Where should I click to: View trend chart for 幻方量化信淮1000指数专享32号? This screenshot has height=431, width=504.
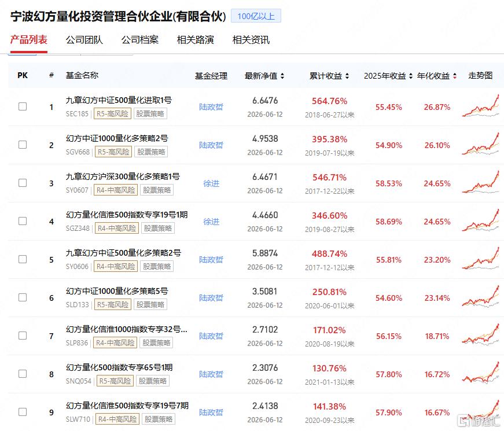click(x=480, y=336)
